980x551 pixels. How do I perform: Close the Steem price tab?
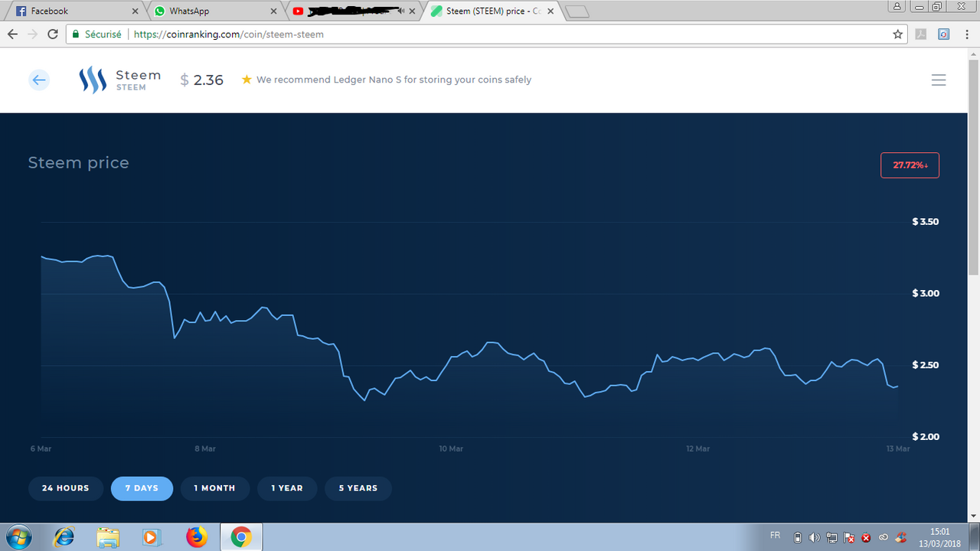click(550, 11)
